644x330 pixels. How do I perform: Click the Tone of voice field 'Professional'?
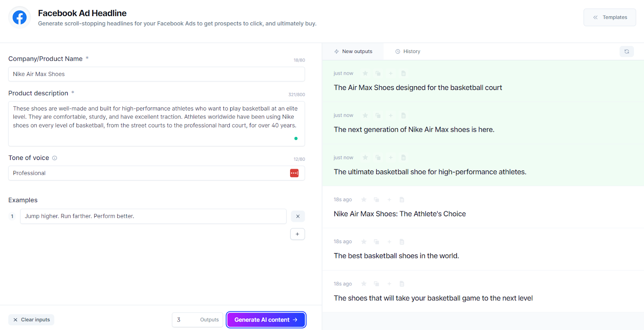(x=157, y=173)
